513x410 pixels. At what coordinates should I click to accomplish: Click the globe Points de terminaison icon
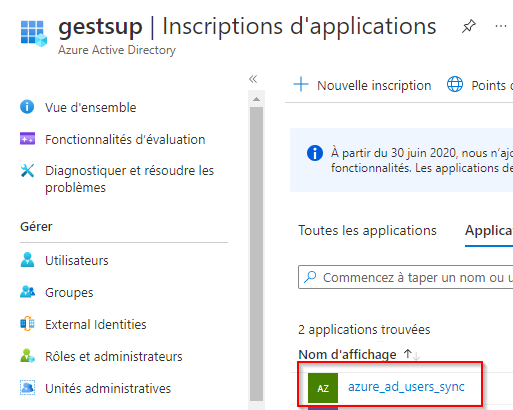pyautogui.click(x=455, y=84)
